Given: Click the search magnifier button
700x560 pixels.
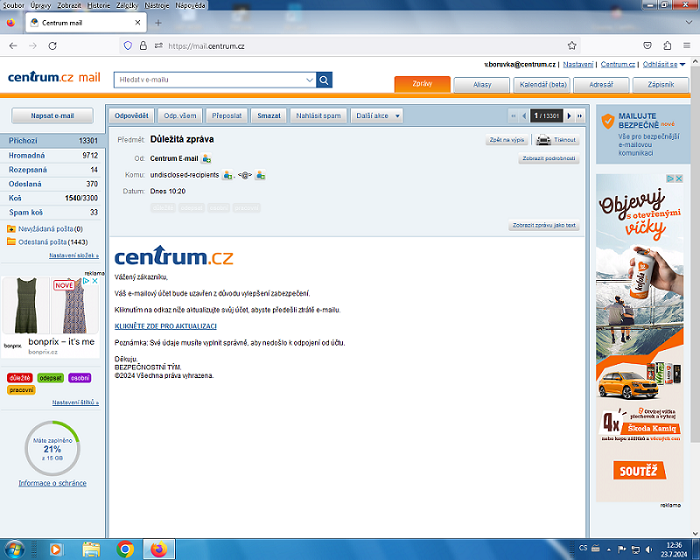Looking at the screenshot, I should [x=324, y=80].
